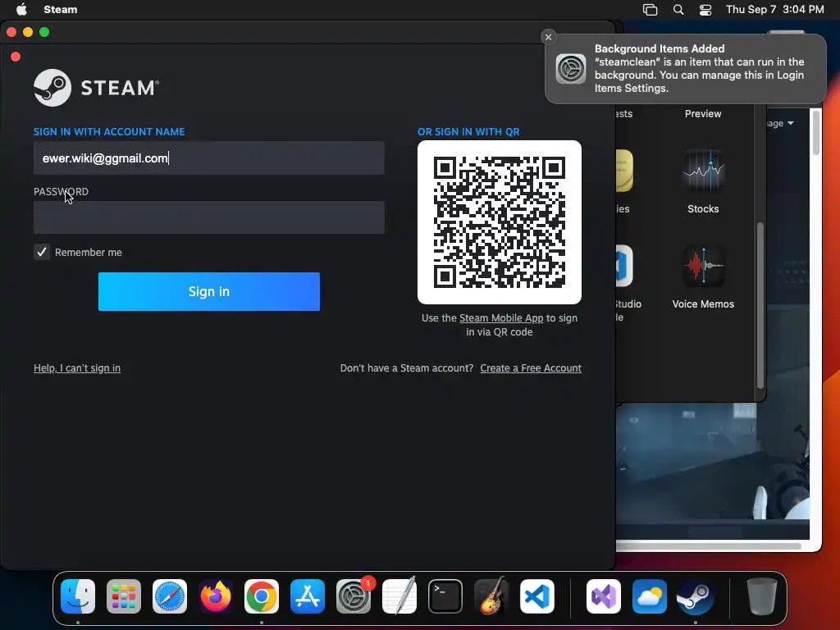Open the Steam Mobile App link
840x630 pixels.
pos(501,317)
